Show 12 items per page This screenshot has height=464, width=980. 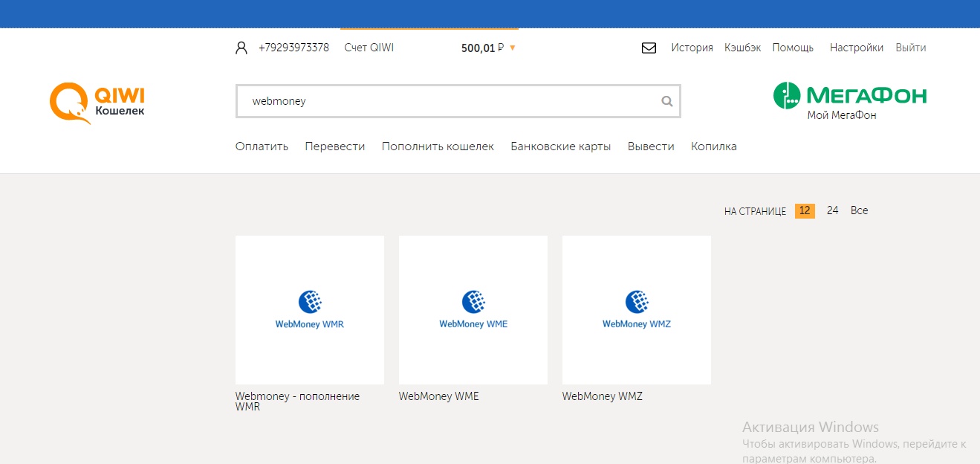[x=804, y=211]
